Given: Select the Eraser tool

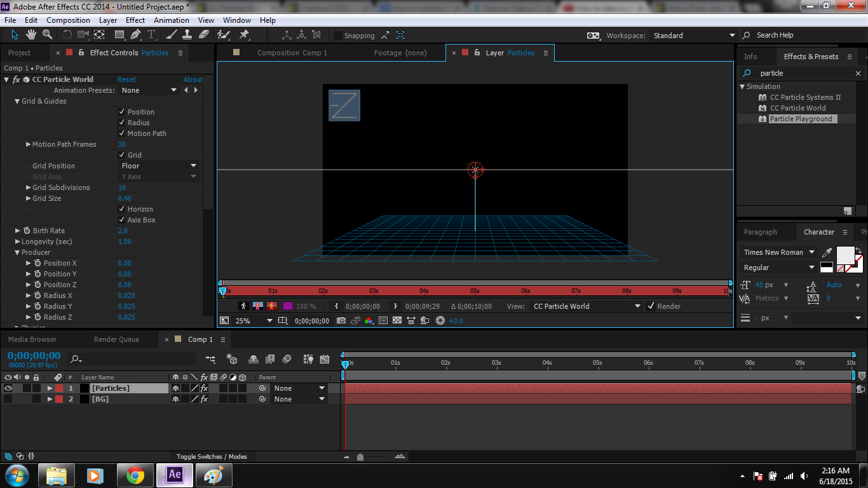Looking at the screenshot, I should (204, 34).
